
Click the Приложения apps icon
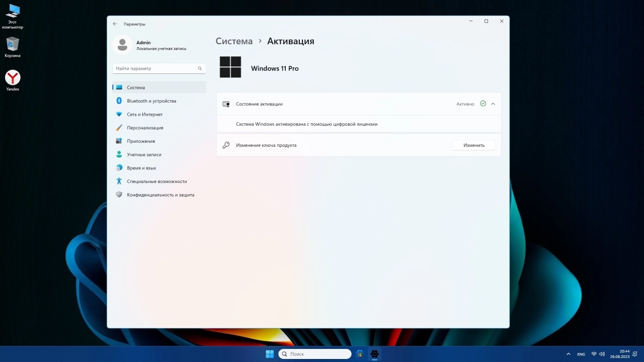point(119,141)
